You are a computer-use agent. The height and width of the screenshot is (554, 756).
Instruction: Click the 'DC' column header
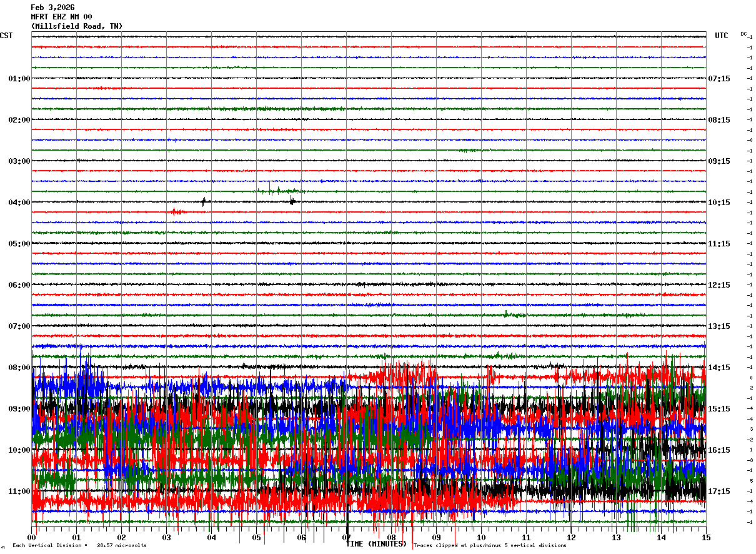coord(744,34)
